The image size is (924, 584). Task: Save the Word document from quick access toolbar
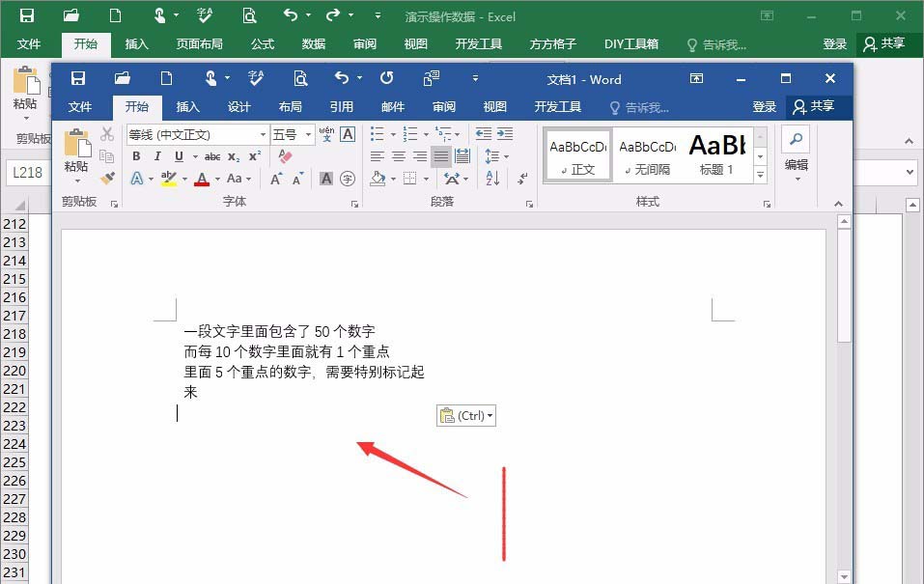[x=78, y=78]
